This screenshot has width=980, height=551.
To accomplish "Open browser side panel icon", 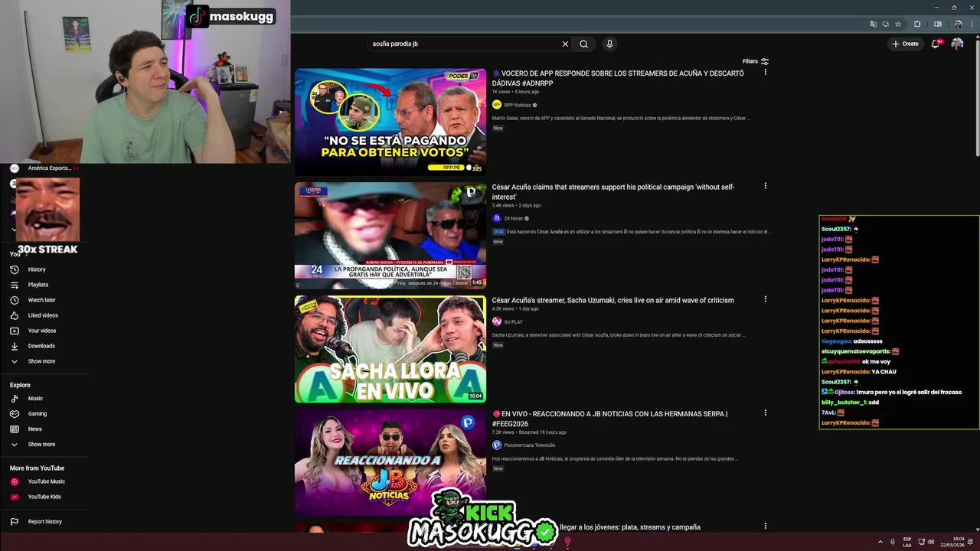I will [x=938, y=24].
